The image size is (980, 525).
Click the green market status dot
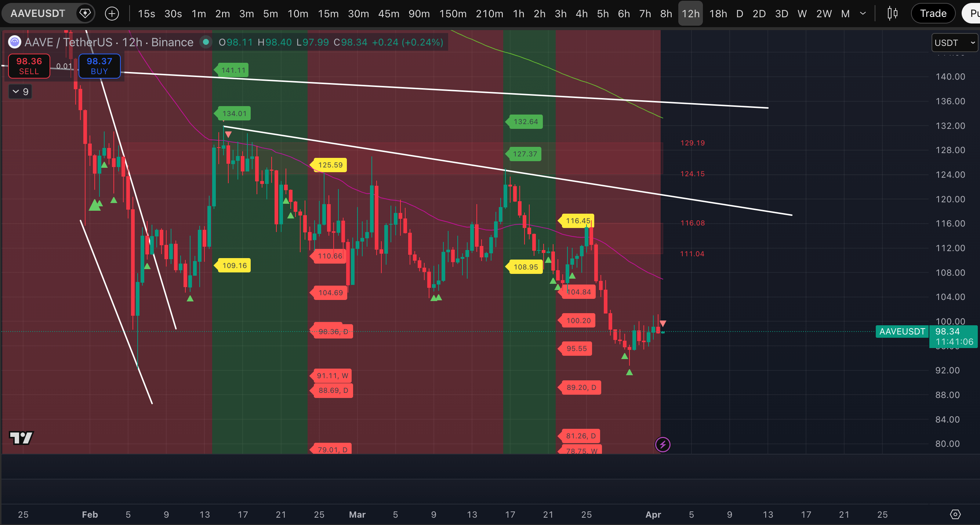pos(206,42)
